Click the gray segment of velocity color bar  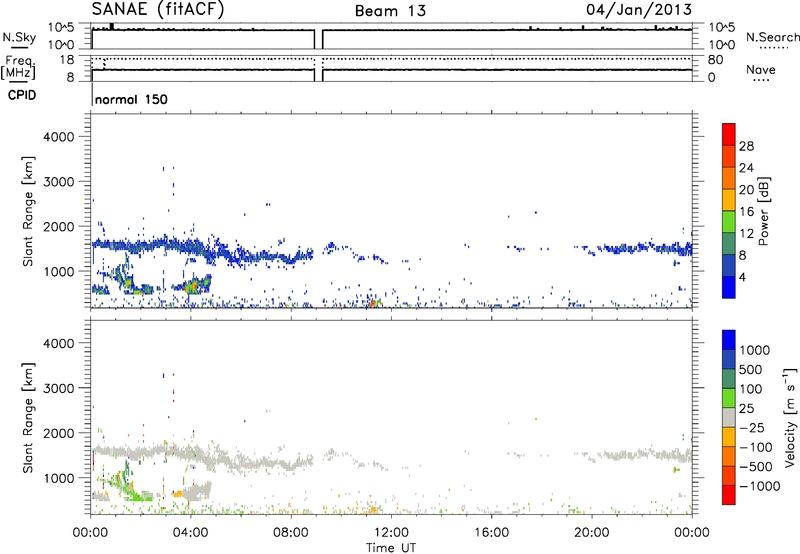pyautogui.click(x=729, y=417)
